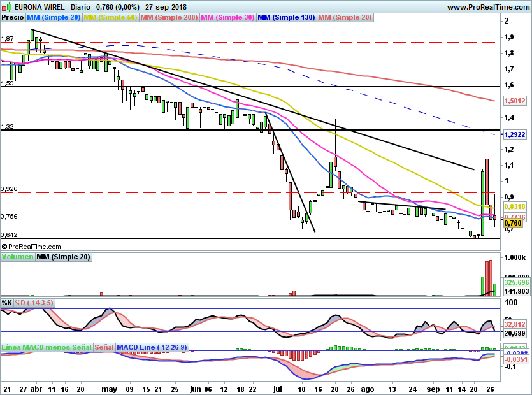Click the abr label on time axis
Viewport: 532px width, 395px height.
click(x=36, y=389)
